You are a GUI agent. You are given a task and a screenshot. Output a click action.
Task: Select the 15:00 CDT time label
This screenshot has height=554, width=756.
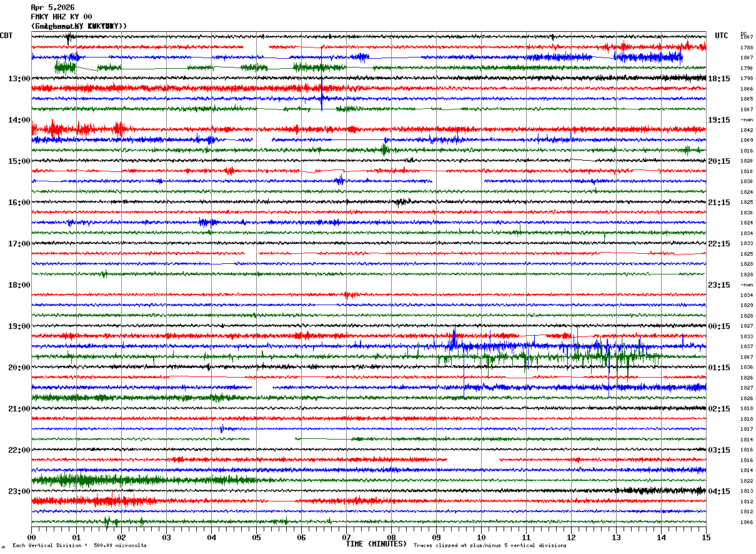tap(19, 161)
